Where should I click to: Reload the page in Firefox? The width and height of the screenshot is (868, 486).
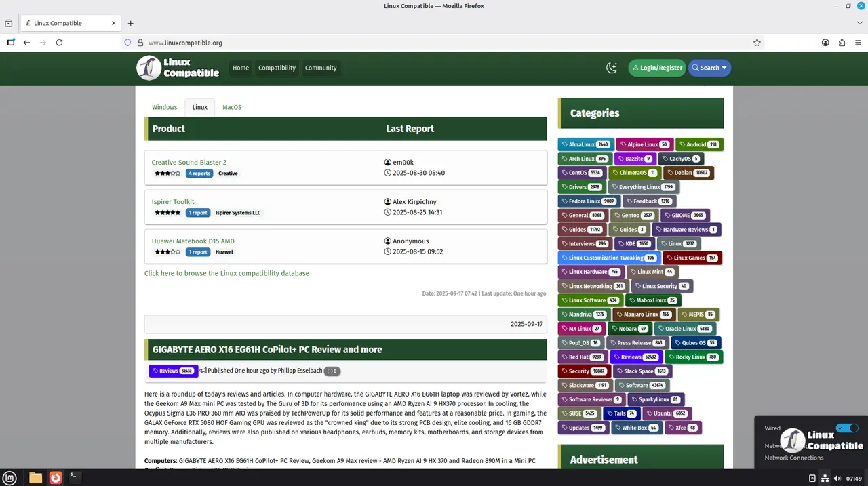[59, 43]
